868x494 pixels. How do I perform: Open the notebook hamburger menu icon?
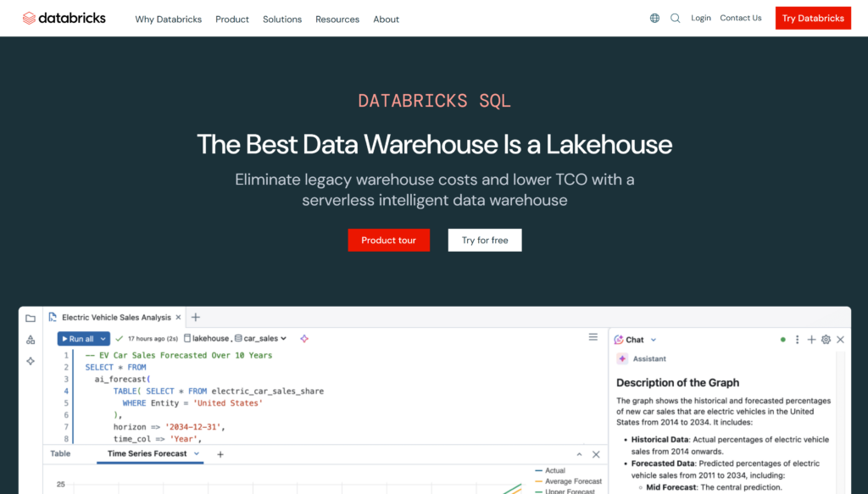(593, 336)
